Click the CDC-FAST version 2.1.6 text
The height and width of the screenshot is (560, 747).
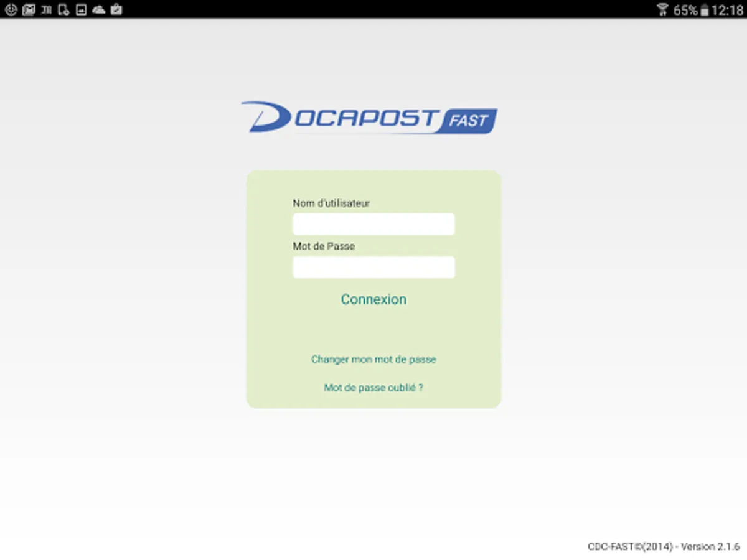664,547
